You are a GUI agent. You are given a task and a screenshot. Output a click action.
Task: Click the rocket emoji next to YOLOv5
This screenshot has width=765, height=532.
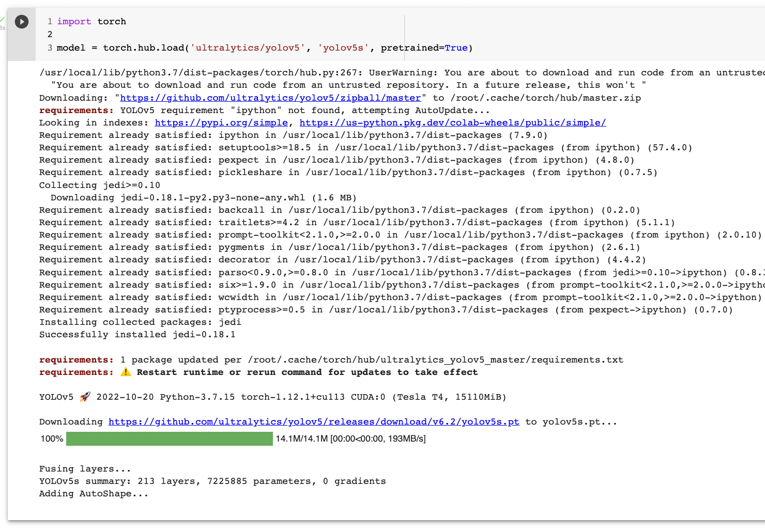84,397
